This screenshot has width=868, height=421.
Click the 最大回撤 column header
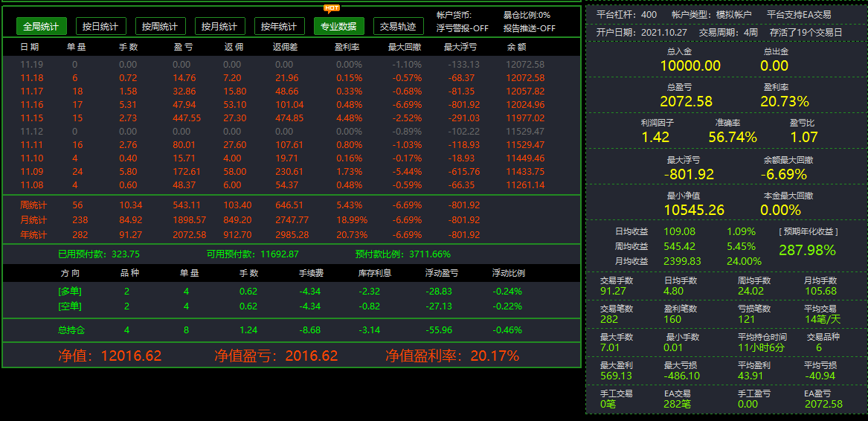click(406, 48)
